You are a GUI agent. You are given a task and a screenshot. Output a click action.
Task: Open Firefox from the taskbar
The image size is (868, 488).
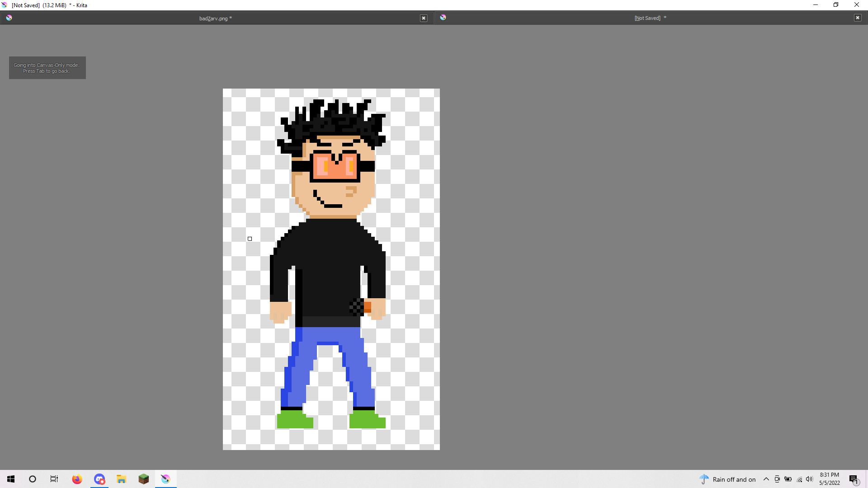tap(77, 479)
